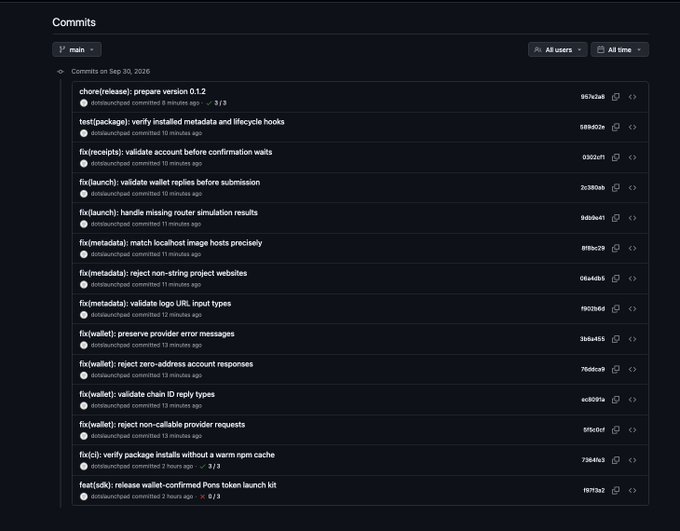
Task: Open the main branch dropdown
Action: pyautogui.click(x=77, y=49)
